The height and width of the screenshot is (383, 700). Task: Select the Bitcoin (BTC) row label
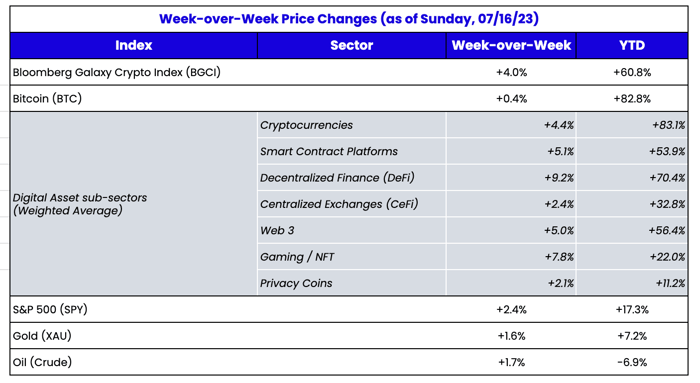[x=47, y=99]
